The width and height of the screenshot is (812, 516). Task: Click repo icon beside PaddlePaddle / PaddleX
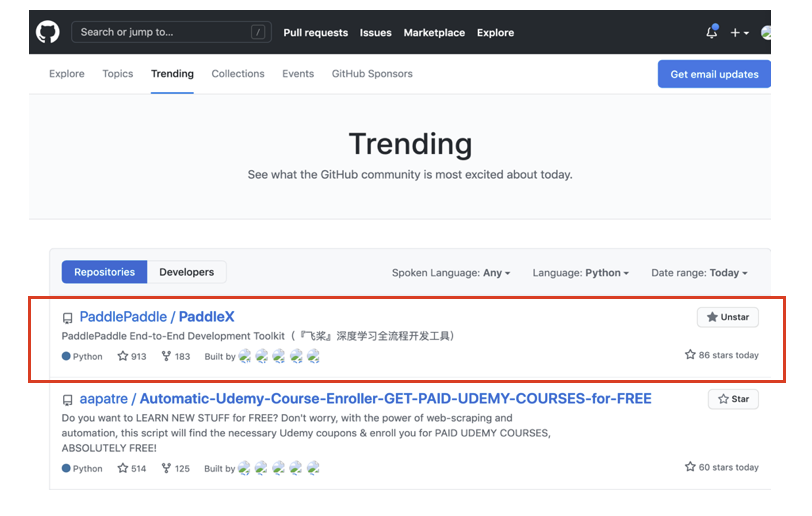click(67, 318)
